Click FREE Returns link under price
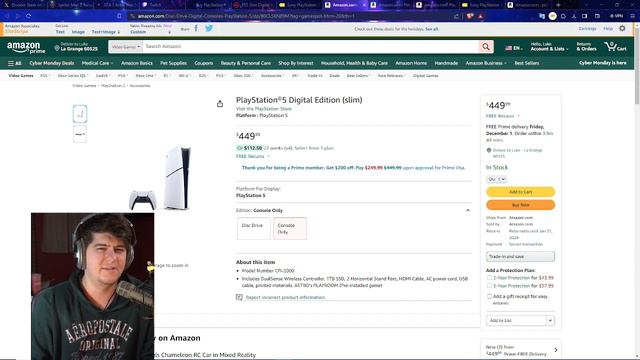The height and width of the screenshot is (360, 640). [x=250, y=156]
